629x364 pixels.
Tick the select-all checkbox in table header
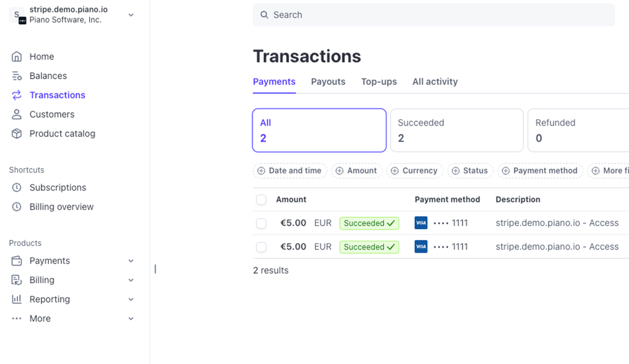tap(261, 199)
